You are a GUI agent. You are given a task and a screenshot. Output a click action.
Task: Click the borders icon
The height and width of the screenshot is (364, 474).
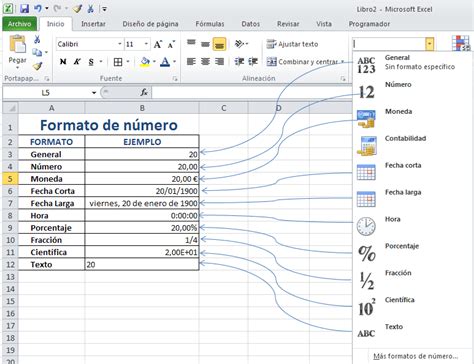click(118, 62)
